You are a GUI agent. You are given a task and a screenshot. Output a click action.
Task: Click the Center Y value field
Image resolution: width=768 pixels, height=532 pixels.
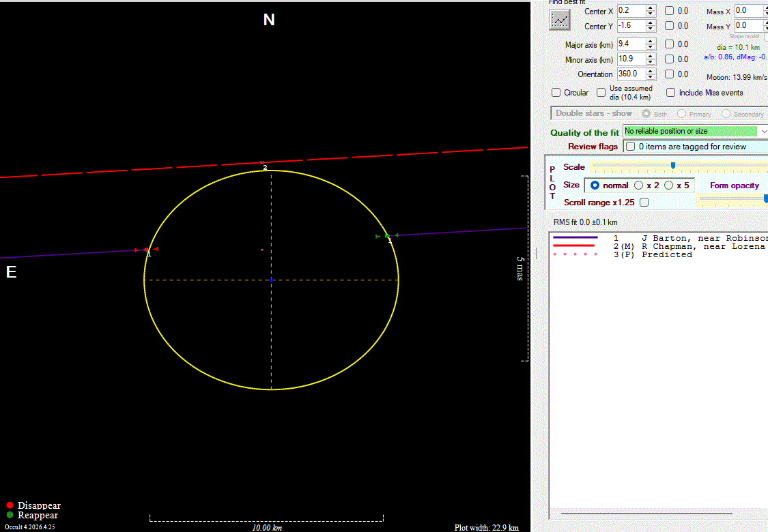tap(631, 25)
